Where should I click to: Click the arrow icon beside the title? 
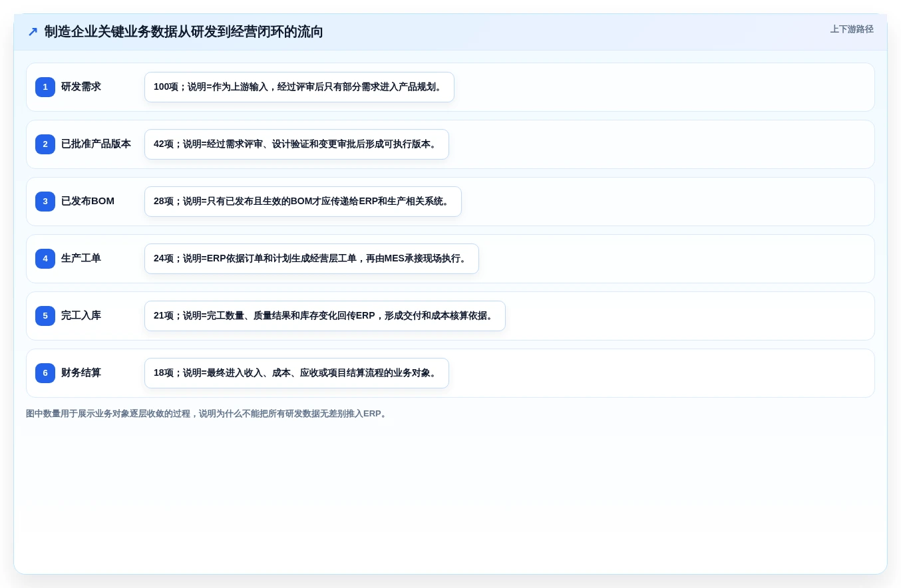tap(33, 32)
